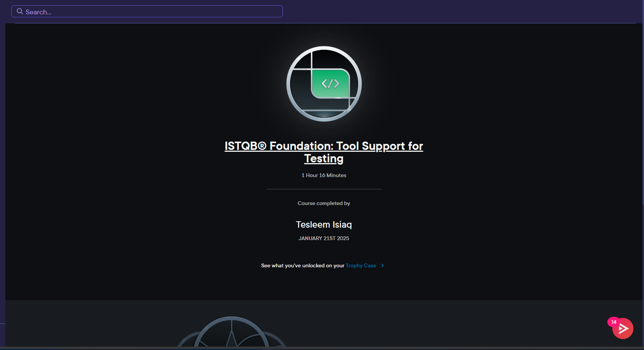Click the See what you've unlocked text

302,265
